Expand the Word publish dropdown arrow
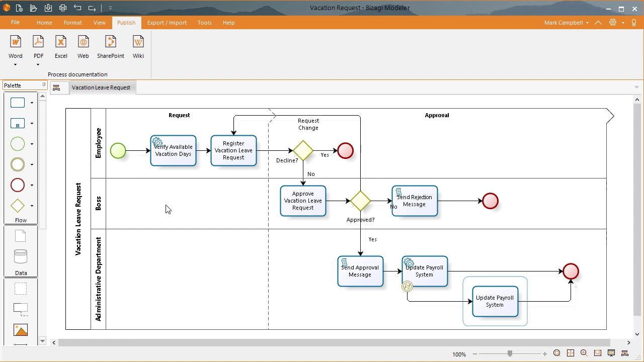This screenshot has height=362, width=644. pos(15,64)
